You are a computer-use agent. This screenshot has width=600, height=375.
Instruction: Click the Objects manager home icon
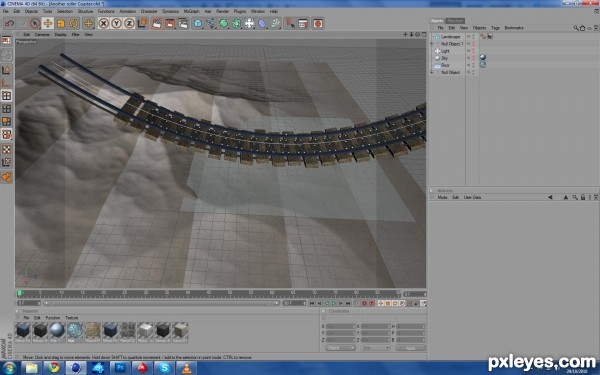click(582, 28)
